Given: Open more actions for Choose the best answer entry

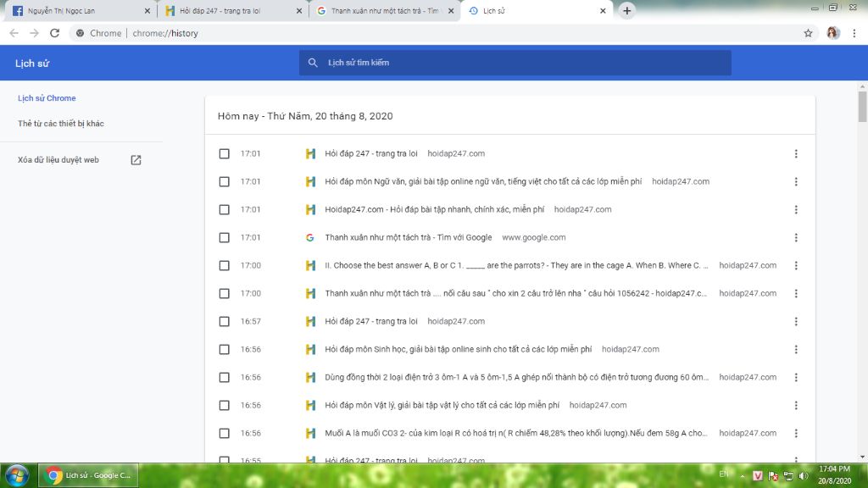Looking at the screenshot, I should click(796, 265).
